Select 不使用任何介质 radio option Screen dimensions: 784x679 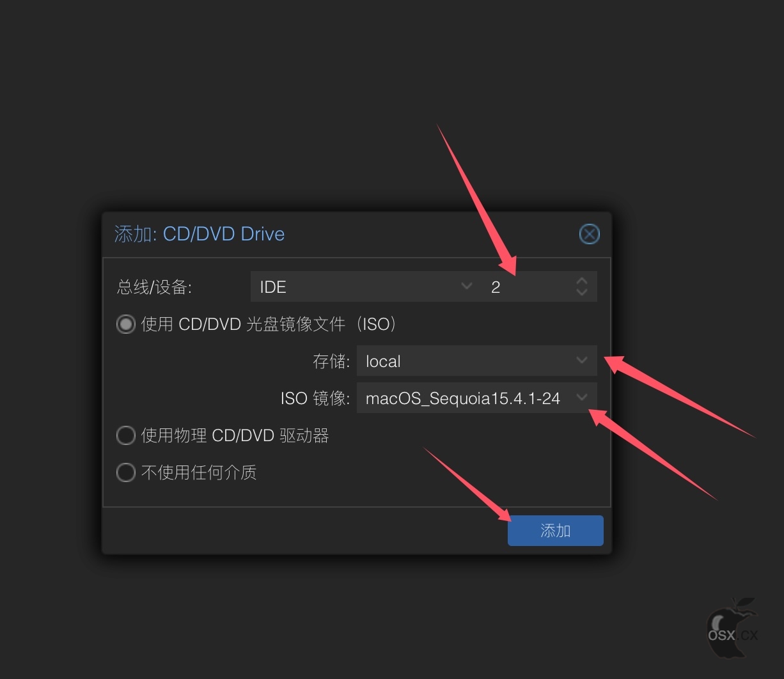click(126, 472)
